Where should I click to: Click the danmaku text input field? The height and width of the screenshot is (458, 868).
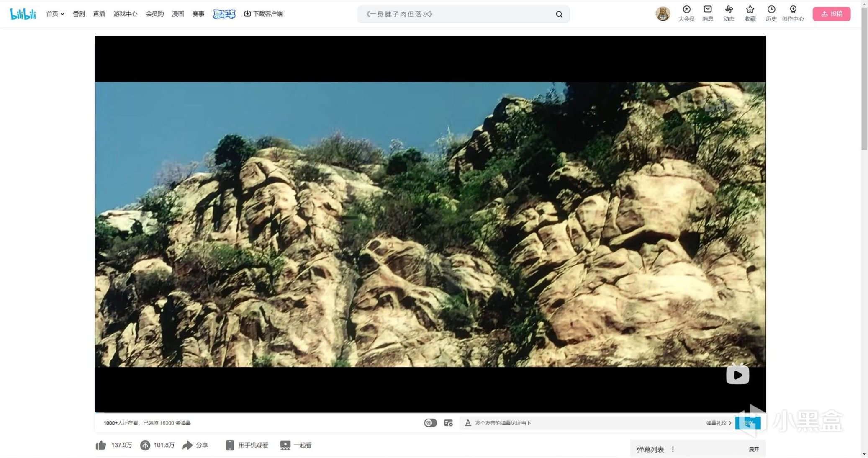(586, 423)
